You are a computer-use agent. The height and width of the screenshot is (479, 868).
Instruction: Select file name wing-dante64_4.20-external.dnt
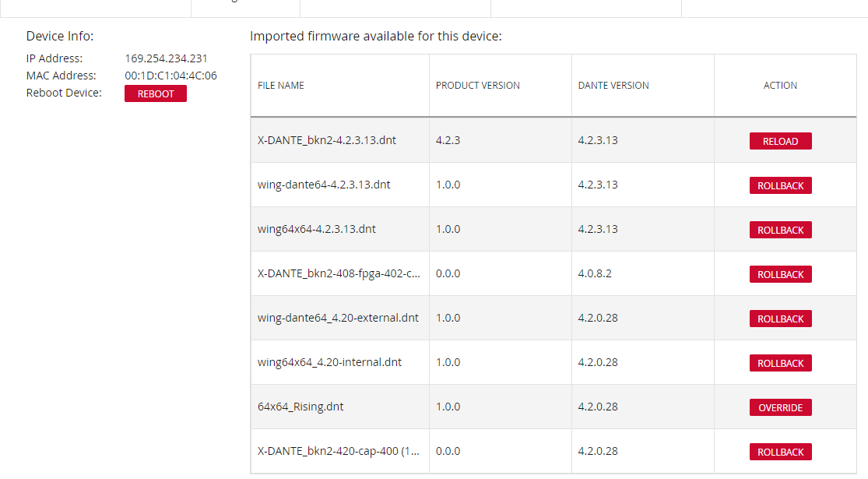pyautogui.click(x=338, y=317)
